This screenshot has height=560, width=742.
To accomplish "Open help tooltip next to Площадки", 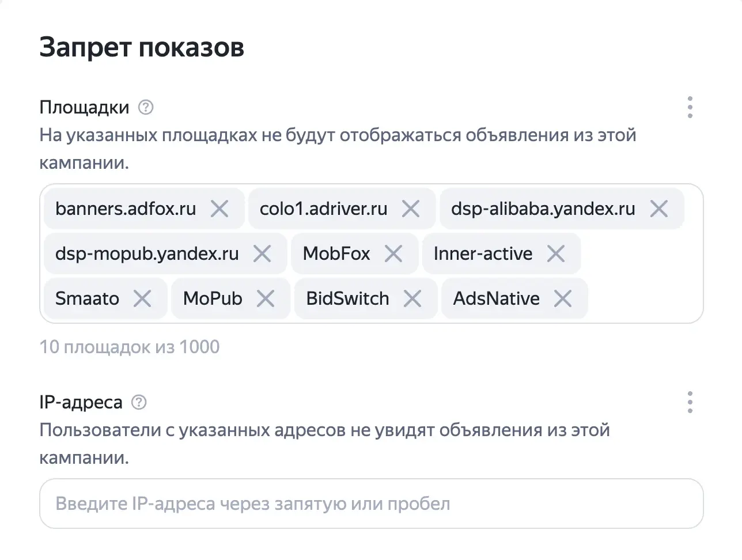I will click(146, 107).
